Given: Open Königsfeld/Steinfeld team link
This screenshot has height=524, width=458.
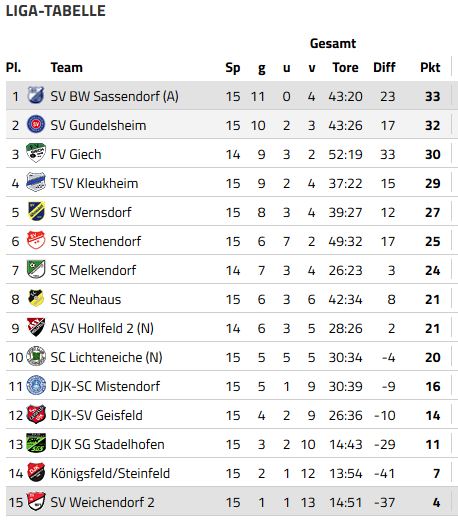Looking at the screenshot, I should [110, 474].
